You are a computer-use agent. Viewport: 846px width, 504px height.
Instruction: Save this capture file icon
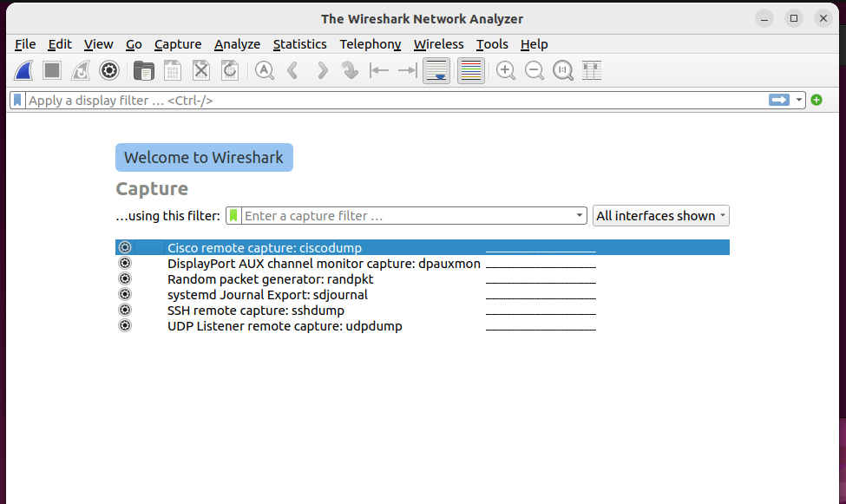[173, 70]
